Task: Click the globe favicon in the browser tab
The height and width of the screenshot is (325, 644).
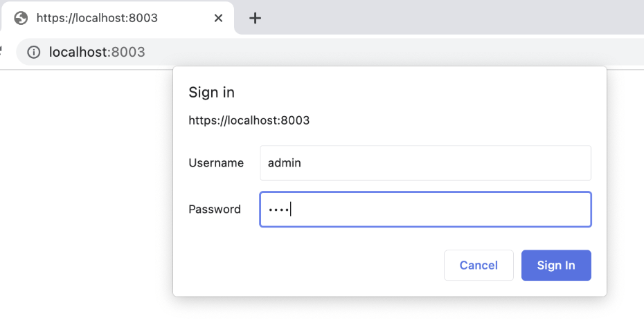Action: click(x=21, y=18)
